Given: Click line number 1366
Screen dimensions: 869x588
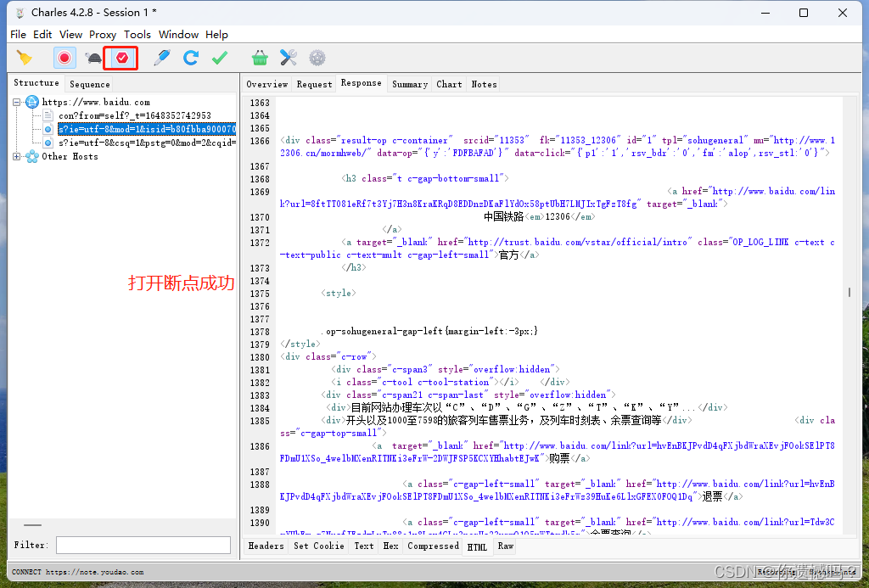Looking at the screenshot, I should pos(260,141).
